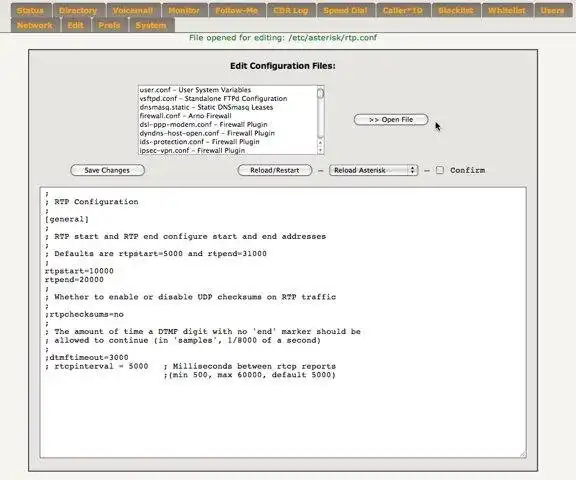
Task: Switch to the Speed Dial tab
Action: [345, 11]
